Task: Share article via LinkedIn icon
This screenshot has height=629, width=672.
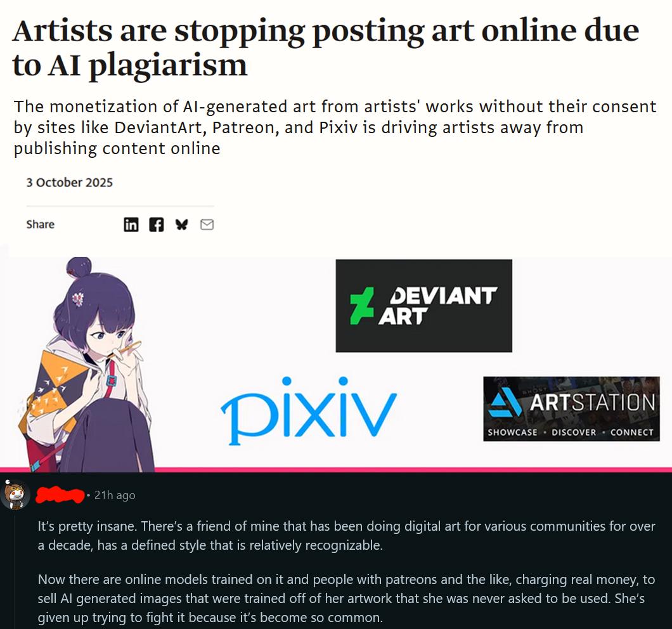Action: coord(131,224)
